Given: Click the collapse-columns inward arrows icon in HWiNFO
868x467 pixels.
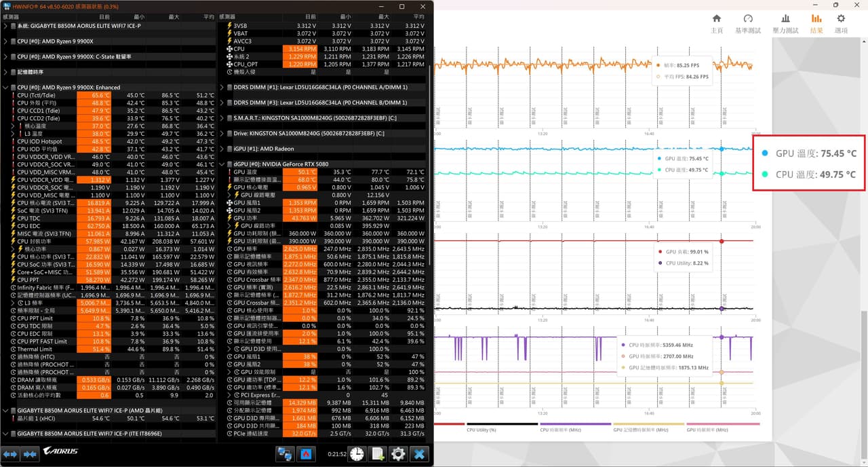Looking at the screenshot, I should pyautogui.click(x=30, y=454).
